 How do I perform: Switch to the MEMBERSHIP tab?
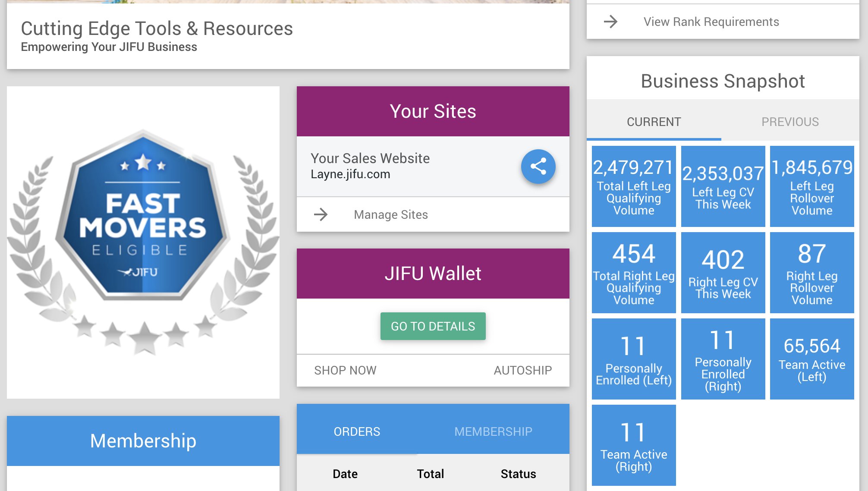(493, 431)
